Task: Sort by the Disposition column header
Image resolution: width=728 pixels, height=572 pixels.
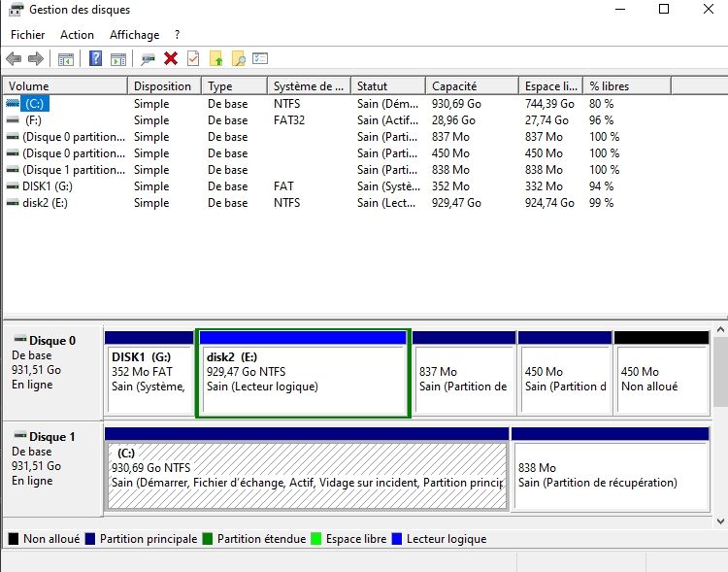Action: pyautogui.click(x=164, y=86)
